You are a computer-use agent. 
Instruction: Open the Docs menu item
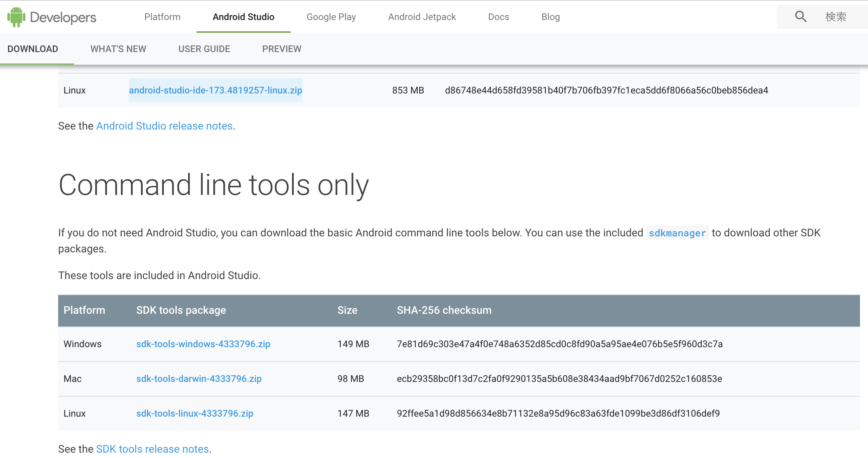pyautogui.click(x=498, y=16)
